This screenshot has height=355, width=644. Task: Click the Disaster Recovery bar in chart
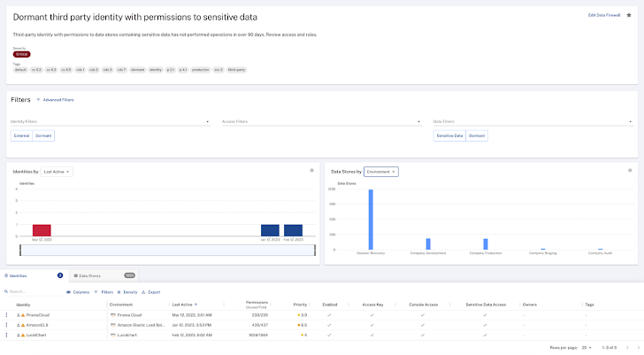click(371, 219)
